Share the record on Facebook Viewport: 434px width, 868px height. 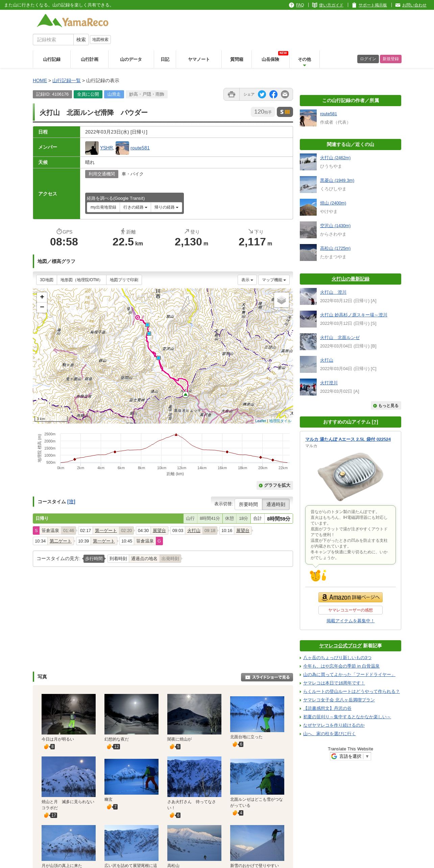(273, 94)
